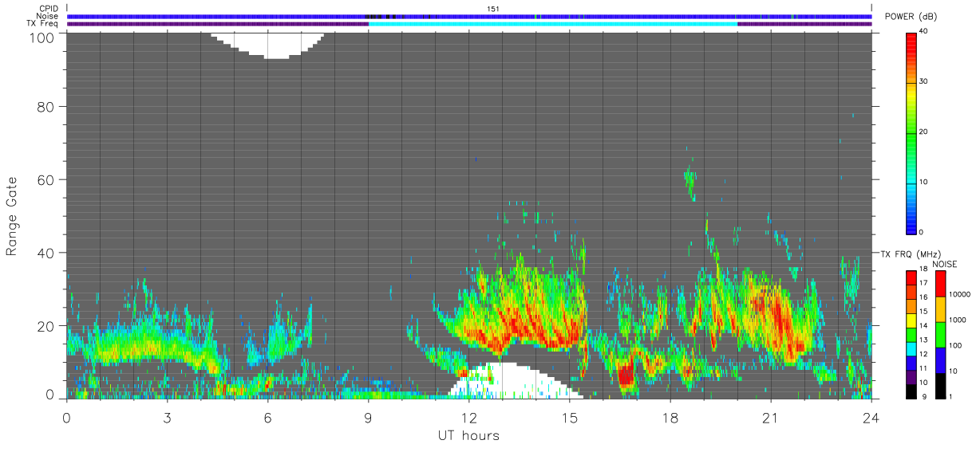Click the 1 tick at the NOISE legend bottom
This screenshot has width=980, height=452.
[x=951, y=396]
